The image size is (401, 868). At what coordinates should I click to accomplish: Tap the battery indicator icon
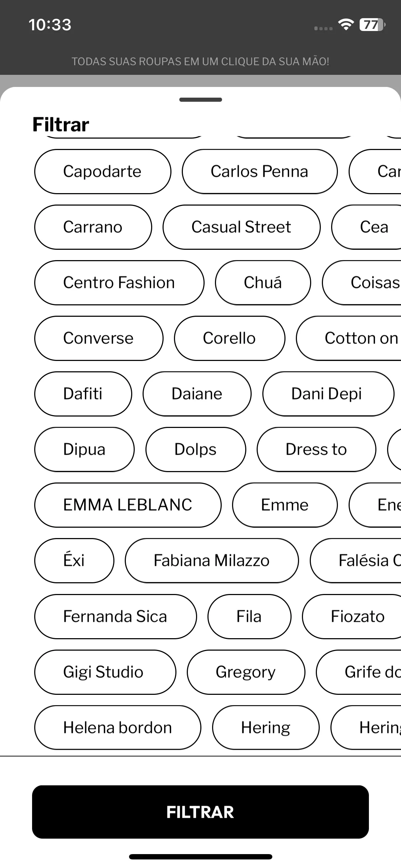[372, 25]
